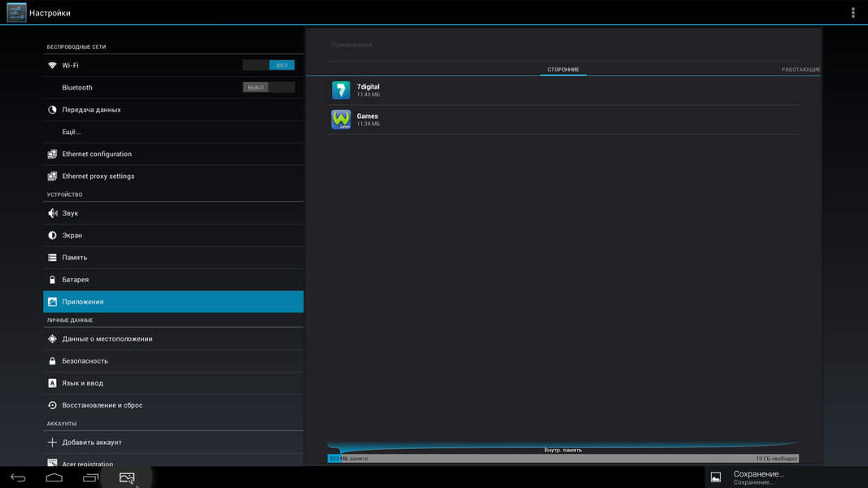Open Ethernet configuration

(x=97, y=154)
